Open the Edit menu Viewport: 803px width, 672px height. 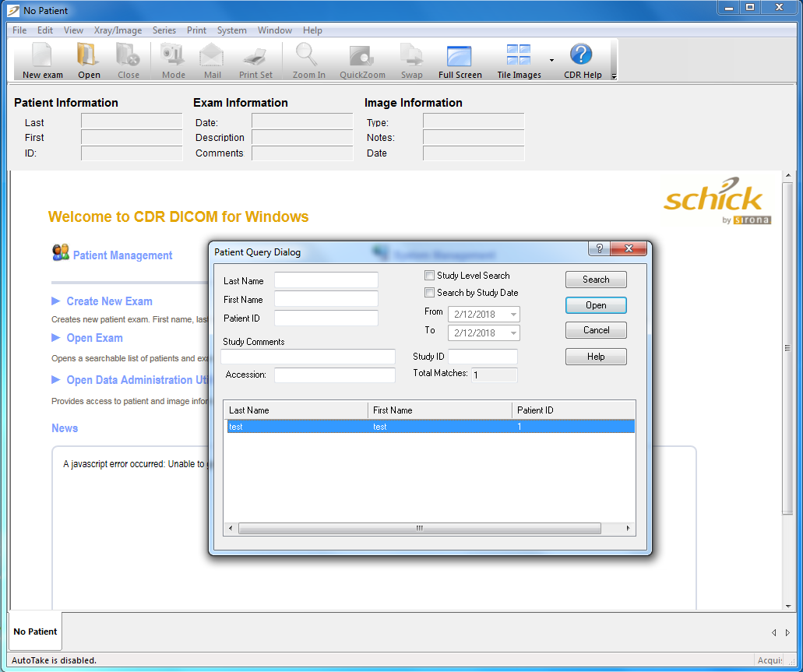pyautogui.click(x=45, y=30)
